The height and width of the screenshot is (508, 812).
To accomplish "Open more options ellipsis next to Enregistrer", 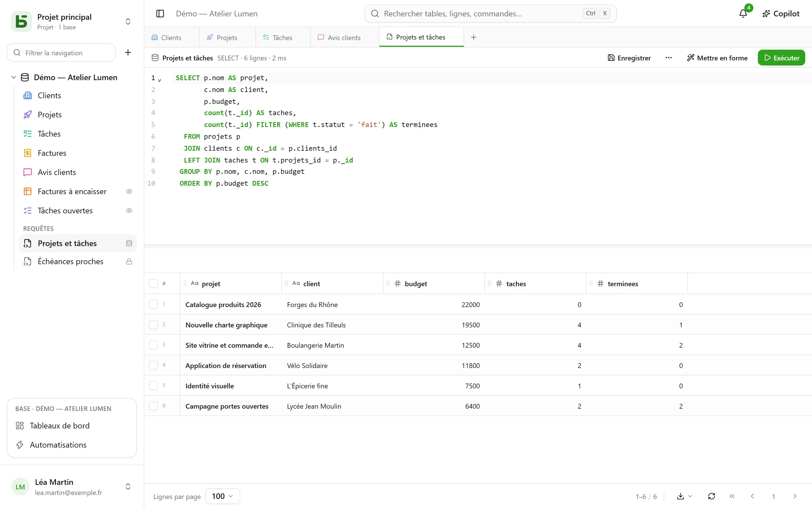I will 668,58.
